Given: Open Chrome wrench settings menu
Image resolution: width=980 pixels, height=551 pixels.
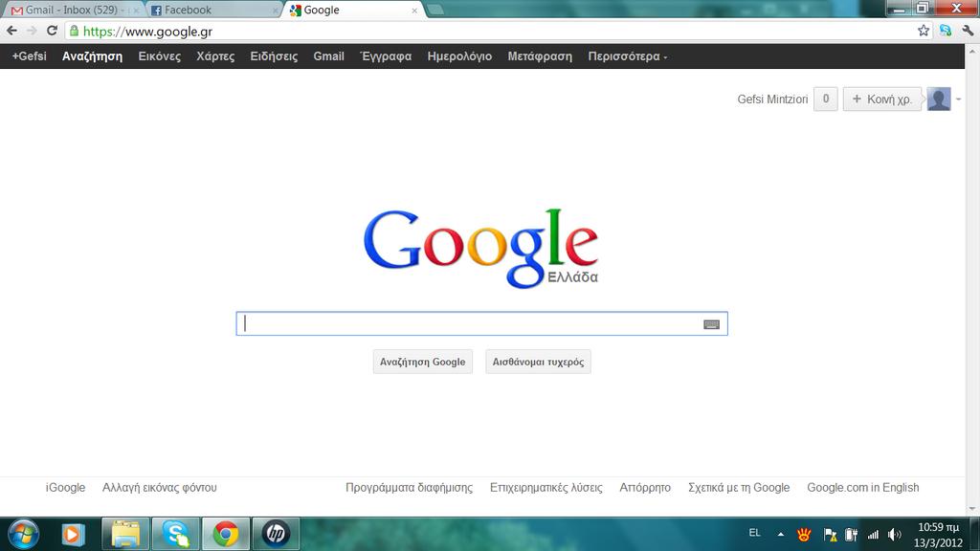Looking at the screenshot, I should click(968, 31).
